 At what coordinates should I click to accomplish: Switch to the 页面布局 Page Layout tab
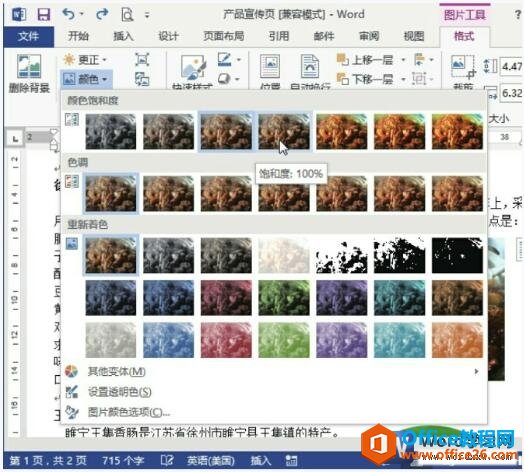click(224, 36)
